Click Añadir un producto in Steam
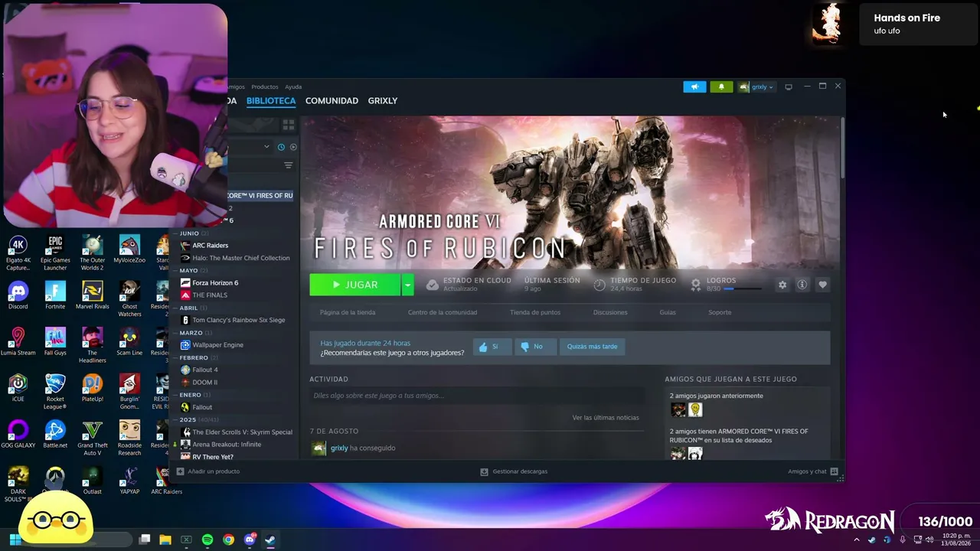980x551 pixels. click(208, 471)
